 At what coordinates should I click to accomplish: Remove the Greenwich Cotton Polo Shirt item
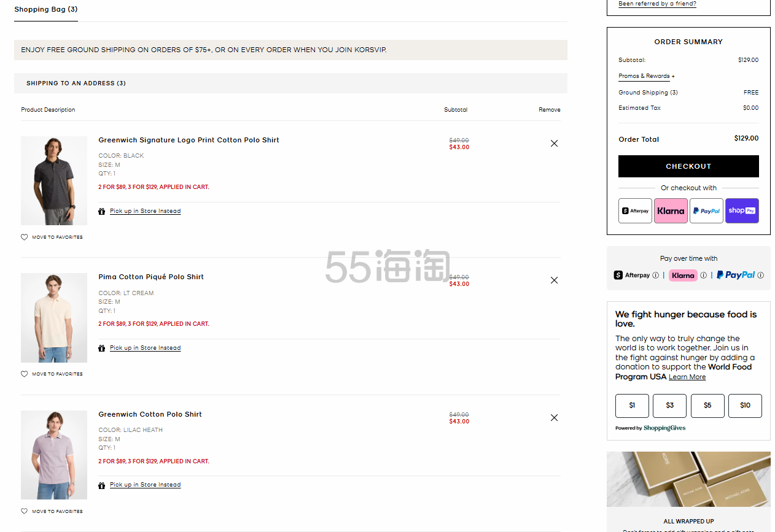[554, 417]
